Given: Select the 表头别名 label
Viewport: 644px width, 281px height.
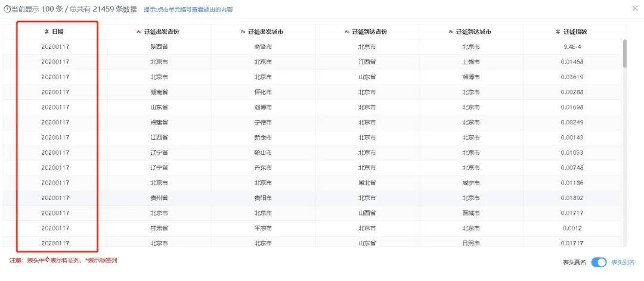Looking at the screenshot, I should pyautogui.click(x=623, y=263).
